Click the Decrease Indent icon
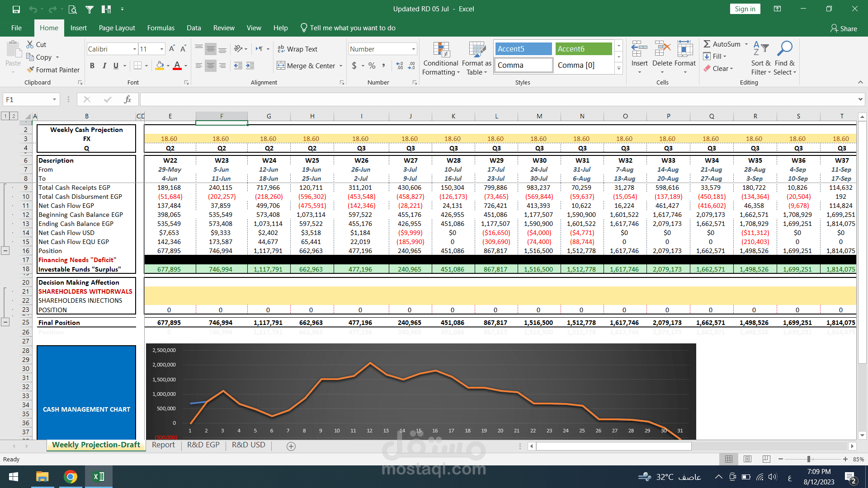Viewport: 868px width, 488px height. click(238, 66)
